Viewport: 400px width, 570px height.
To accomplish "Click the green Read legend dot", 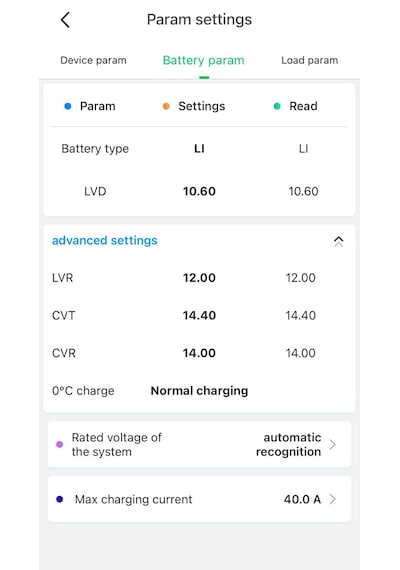I will pyautogui.click(x=277, y=106).
